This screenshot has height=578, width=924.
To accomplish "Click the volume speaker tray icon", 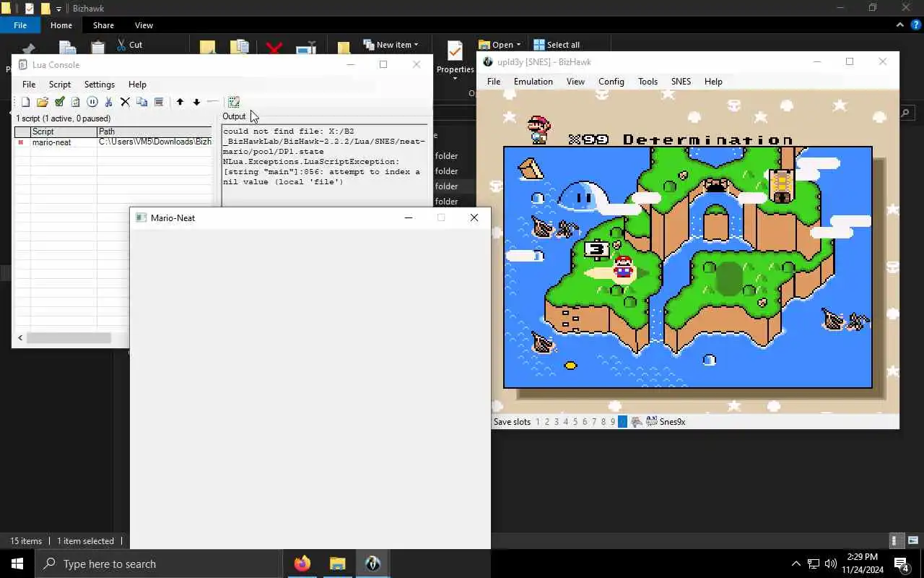I will [830, 564].
